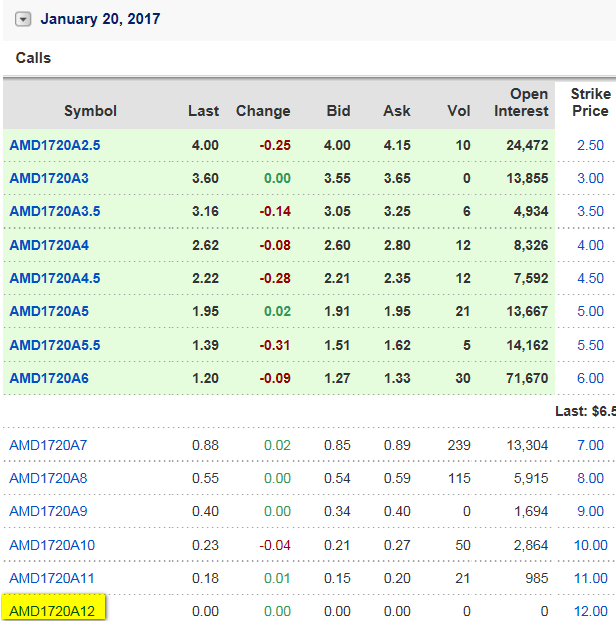Screen dimensions: 616x621
Task: Select the AMD1720A10 call symbol
Action: pyautogui.click(x=52, y=545)
